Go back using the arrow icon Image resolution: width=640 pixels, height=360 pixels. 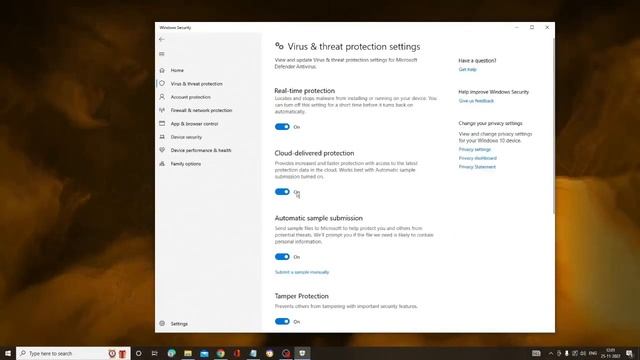tap(162, 39)
